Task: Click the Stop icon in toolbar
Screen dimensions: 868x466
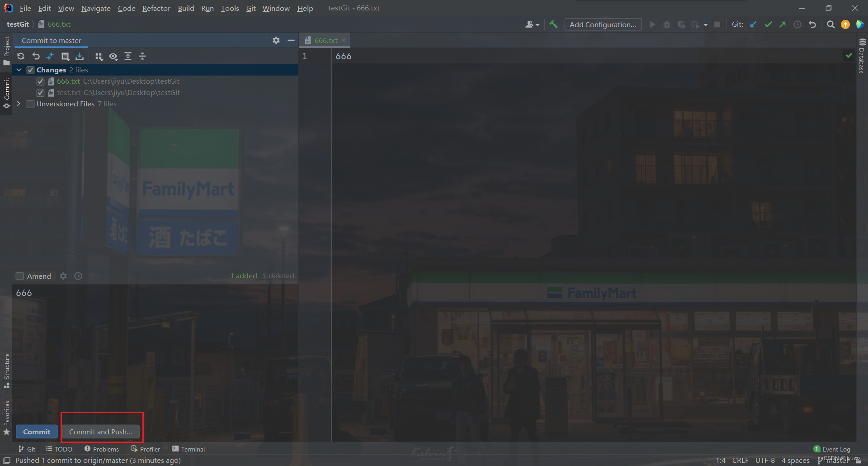Action: 717,24
